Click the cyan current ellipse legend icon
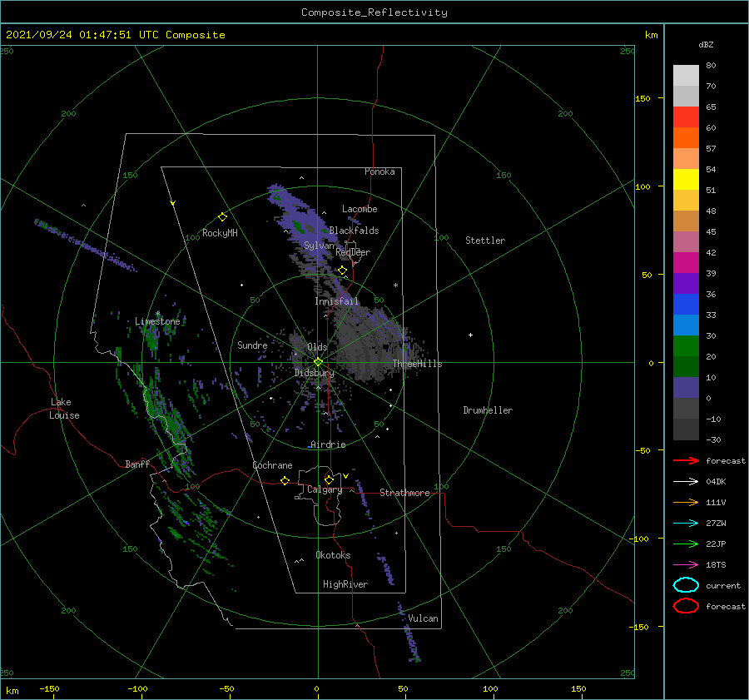749x700 pixels. 686,585
